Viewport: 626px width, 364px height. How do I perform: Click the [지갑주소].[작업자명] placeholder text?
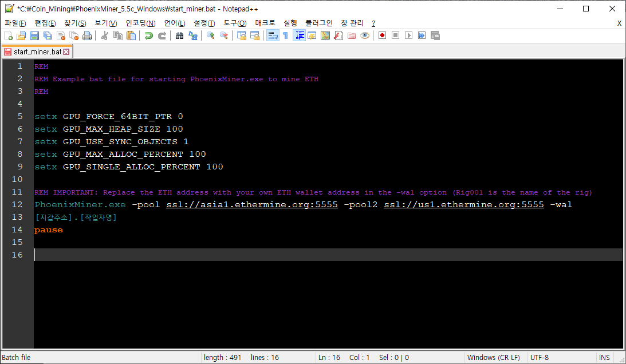(x=76, y=217)
